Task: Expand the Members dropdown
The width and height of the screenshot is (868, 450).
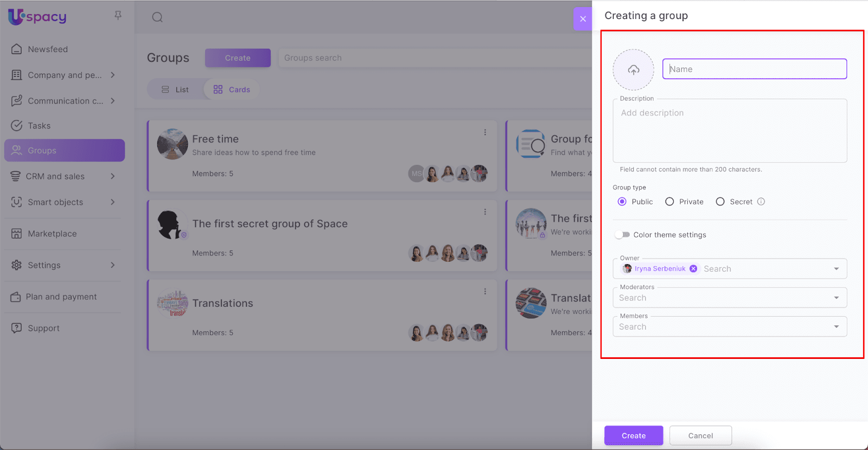Action: [836, 326]
